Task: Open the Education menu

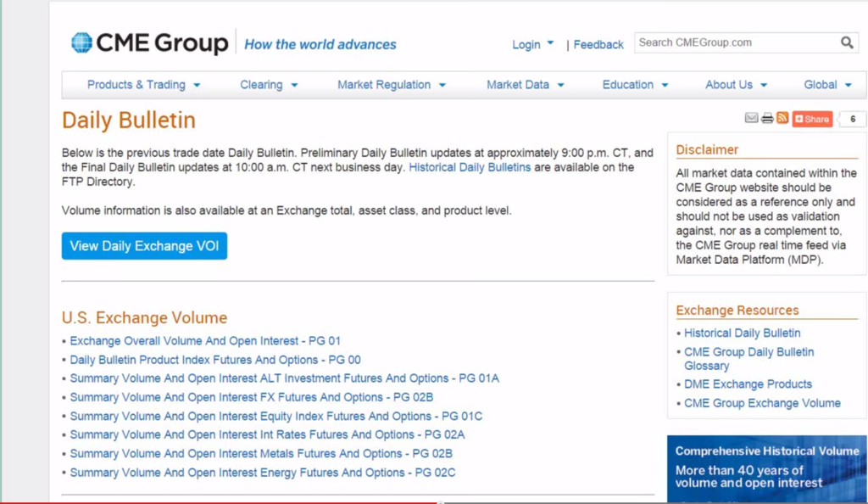Action: coord(635,85)
